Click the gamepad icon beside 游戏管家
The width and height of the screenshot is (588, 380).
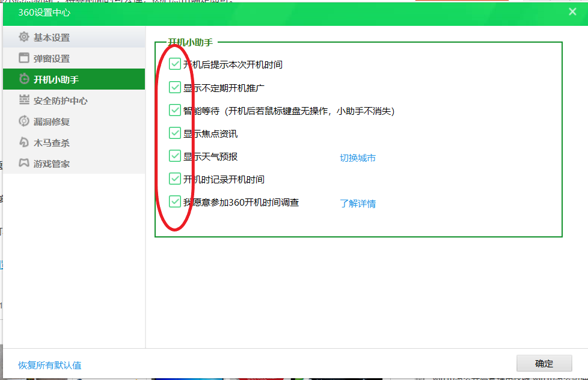(24, 164)
